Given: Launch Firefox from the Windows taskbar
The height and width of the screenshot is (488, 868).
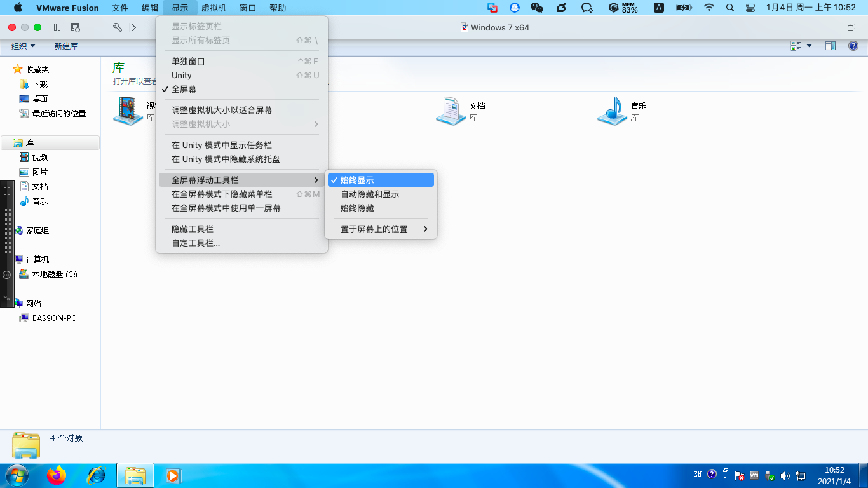Looking at the screenshot, I should click(x=57, y=475).
